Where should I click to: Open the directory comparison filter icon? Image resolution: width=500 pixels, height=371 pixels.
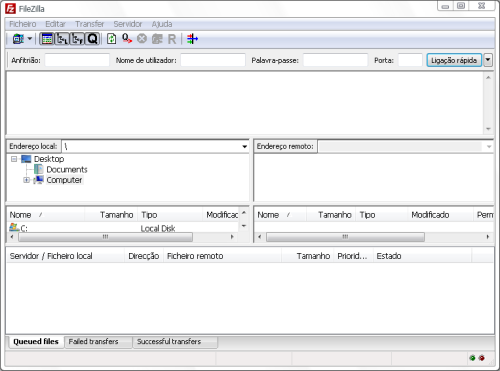(192, 39)
